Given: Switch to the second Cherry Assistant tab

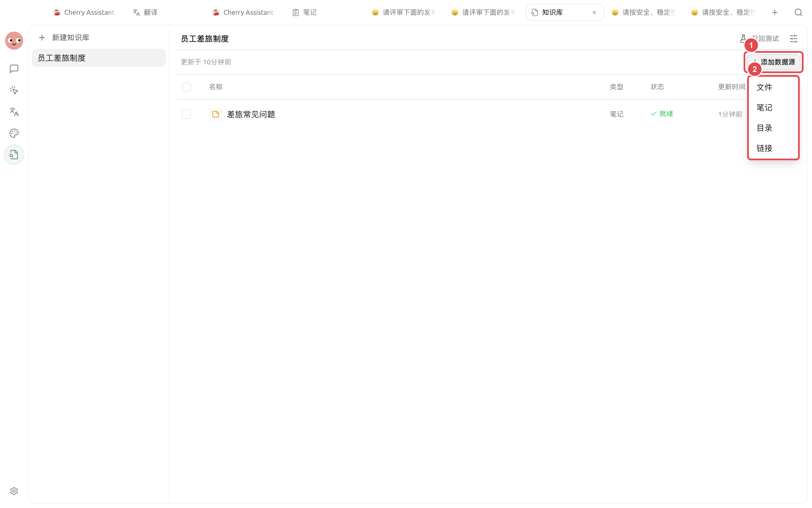Looking at the screenshot, I should 243,12.
